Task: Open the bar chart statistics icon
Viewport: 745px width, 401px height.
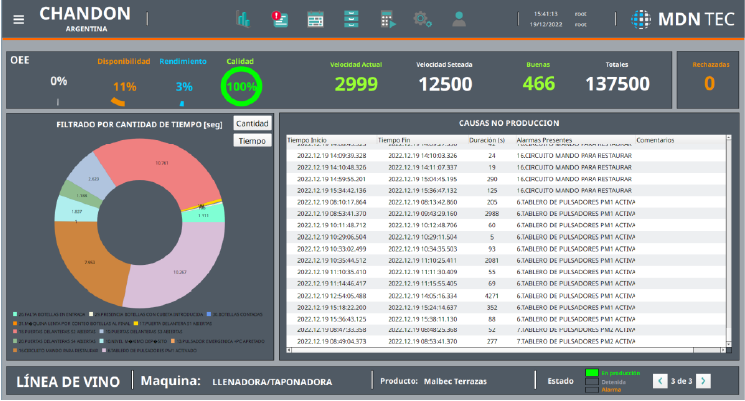Action: 243,19
